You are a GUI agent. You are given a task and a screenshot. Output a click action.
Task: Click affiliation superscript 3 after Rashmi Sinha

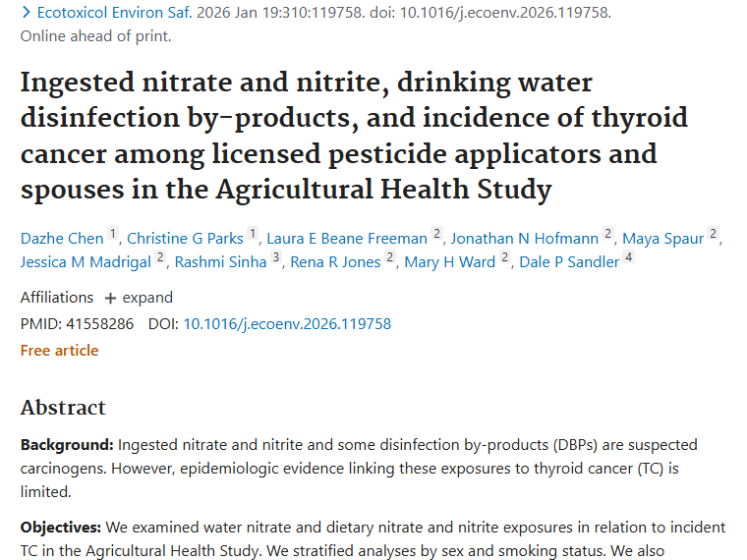click(x=276, y=258)
